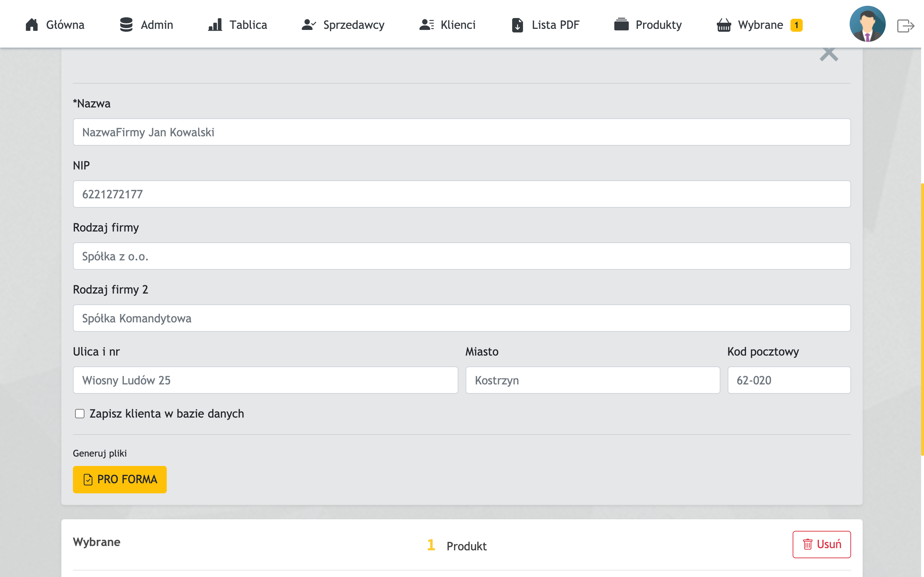The height and width of the screenshot is (577, 924).
Task: Click the Sprzedawcy user-check icon
Action: (x=309, y=25)
